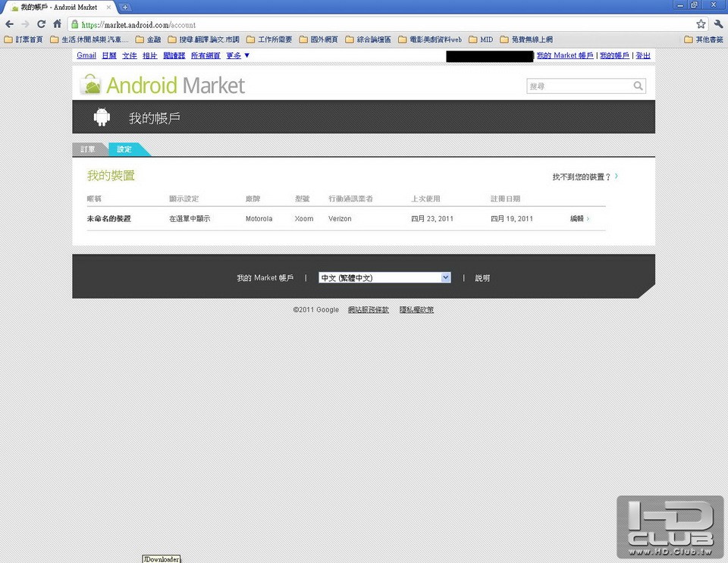This screenshot has width=728, height=563.
Task: Open the 生活.休閒.娛樂.汽車 bookmark folder
Action: pyautogui.click(x=89, y=39)
